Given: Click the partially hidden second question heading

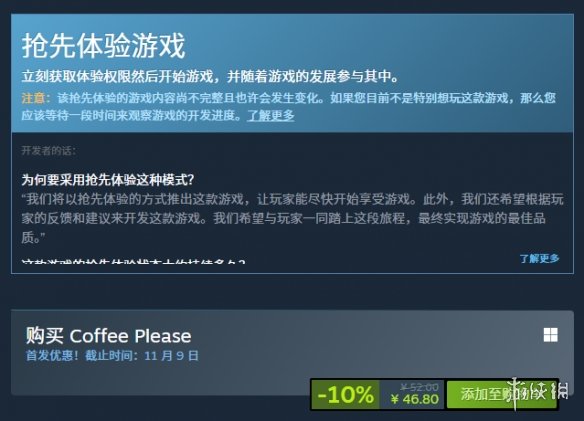Looking at the screenshot, I should (133, 260).
